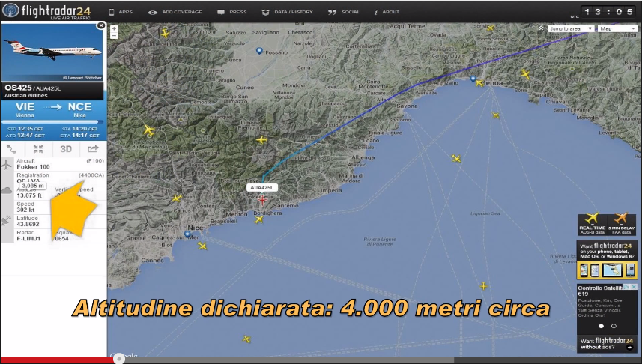Click the 5 MIN DELAY FAA data legend

(622, 224)
